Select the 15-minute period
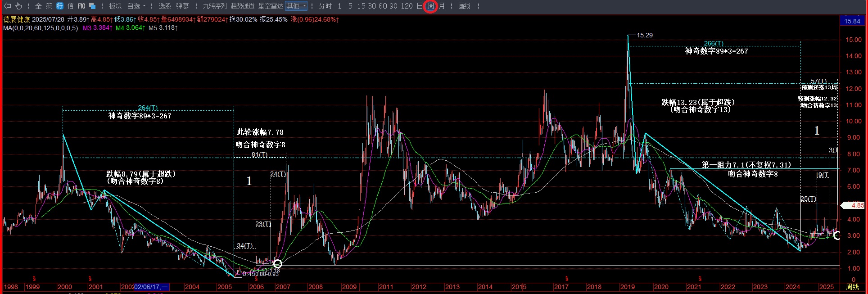 tap(361, 6)
